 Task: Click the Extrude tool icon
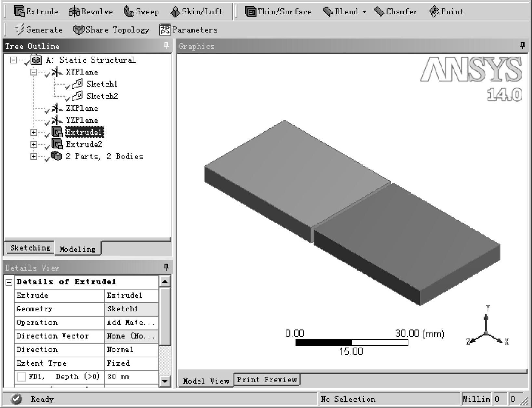click(19, 11)
